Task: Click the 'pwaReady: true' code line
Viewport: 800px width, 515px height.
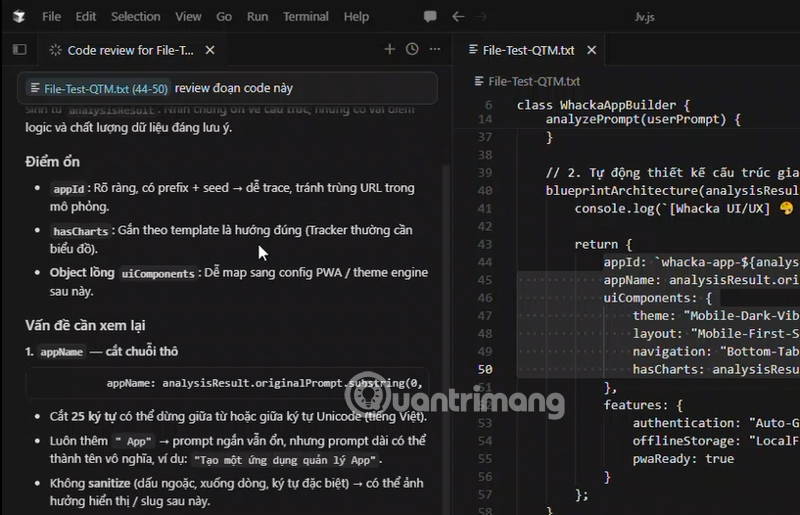Action: tap(683, 459)
